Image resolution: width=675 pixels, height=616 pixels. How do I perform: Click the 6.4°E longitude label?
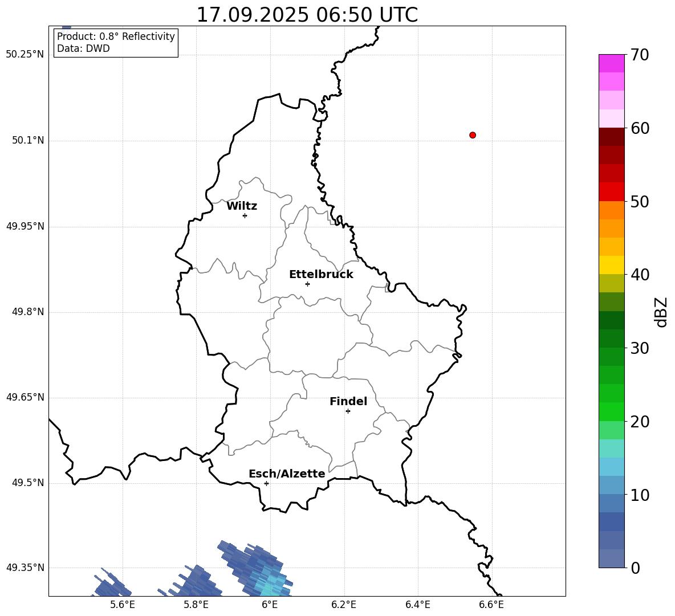pos(417,605)
